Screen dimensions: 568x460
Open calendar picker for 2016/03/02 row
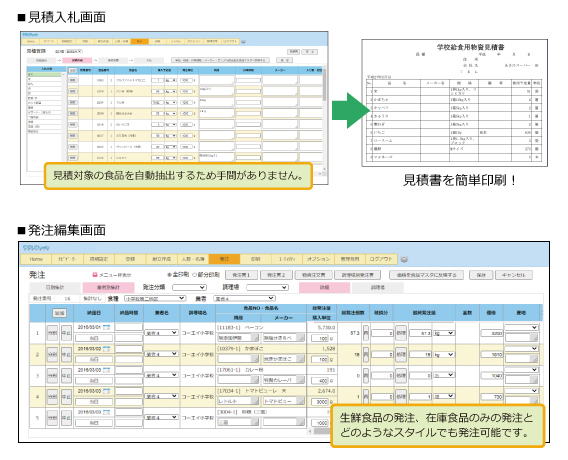[106, 349]
